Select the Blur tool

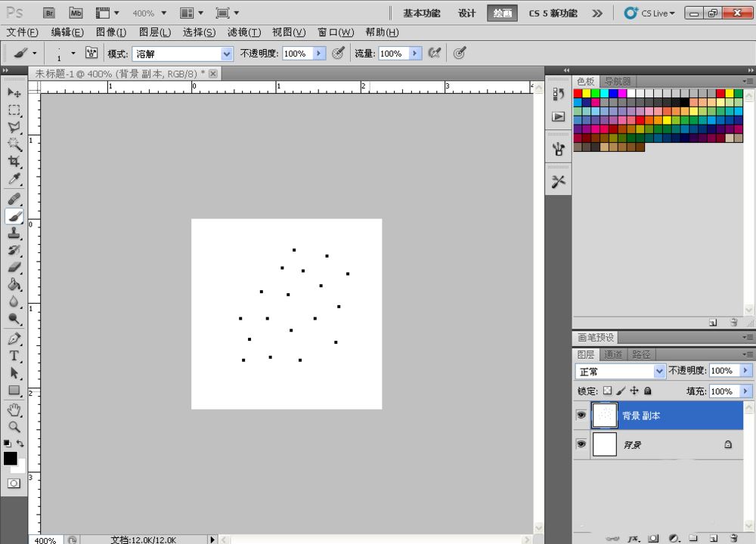[14, 301]
